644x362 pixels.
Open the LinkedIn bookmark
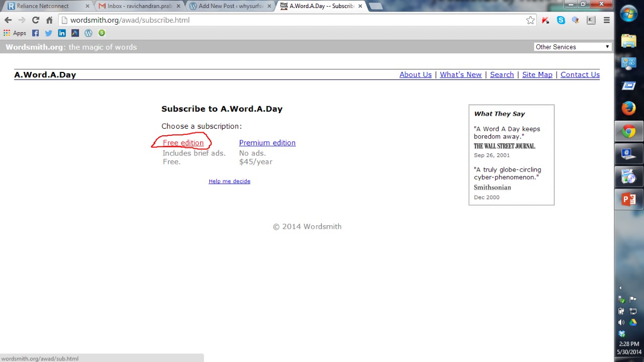[x=62, y=33]
